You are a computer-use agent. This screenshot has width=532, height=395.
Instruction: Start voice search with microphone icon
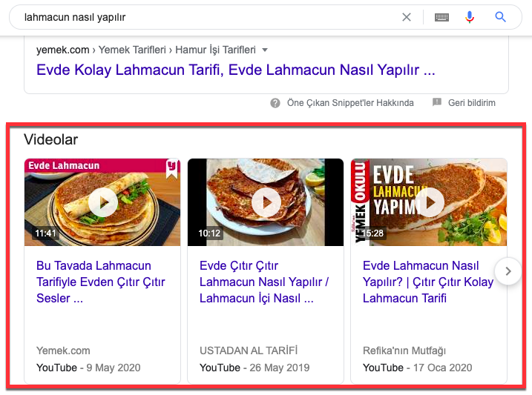pyautogui.click(x=470, y=17)
